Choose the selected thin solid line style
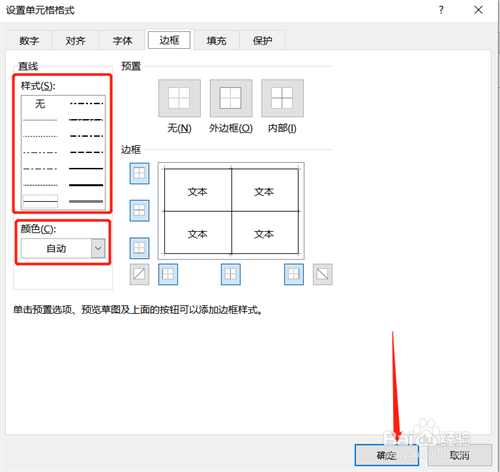Viewport: 500px width, 472px height. tap(40, 201)
